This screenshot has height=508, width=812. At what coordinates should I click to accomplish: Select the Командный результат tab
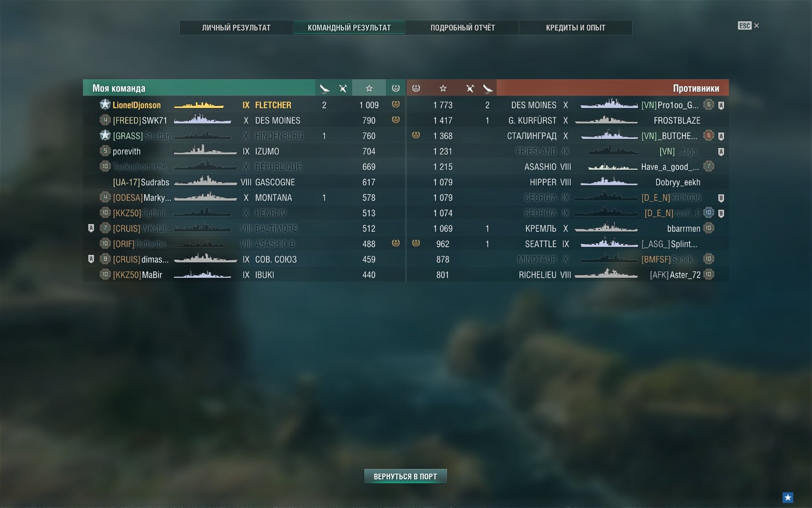click(x=349, y=28)
